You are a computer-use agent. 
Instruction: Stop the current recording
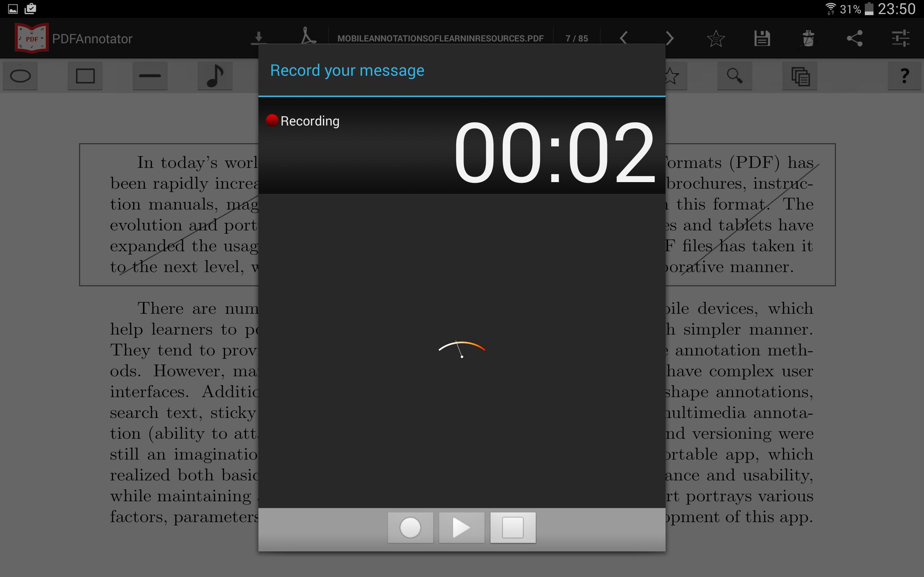[513, 528]
